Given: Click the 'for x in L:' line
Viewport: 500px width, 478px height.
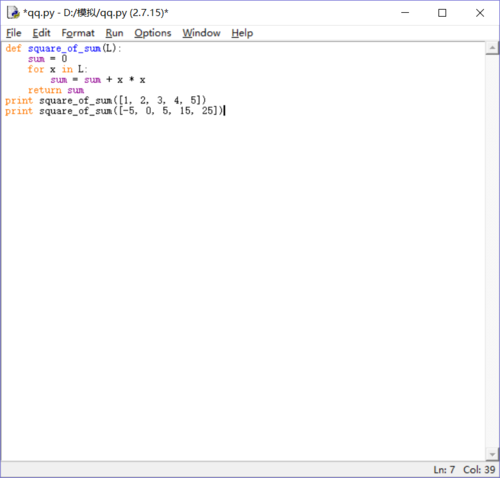Looking at the screenshot, I should pos(57,69).
